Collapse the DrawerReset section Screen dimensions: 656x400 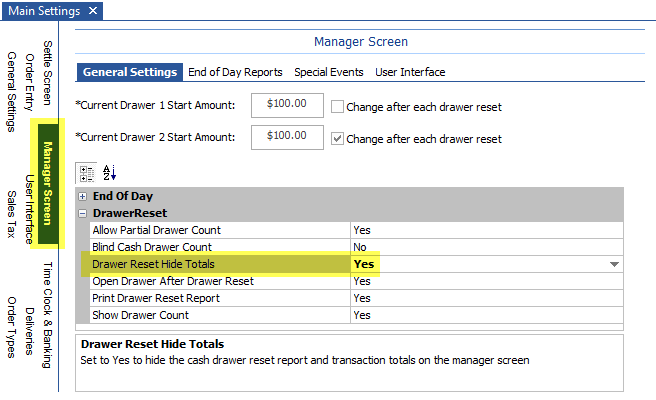click(83, 213)
